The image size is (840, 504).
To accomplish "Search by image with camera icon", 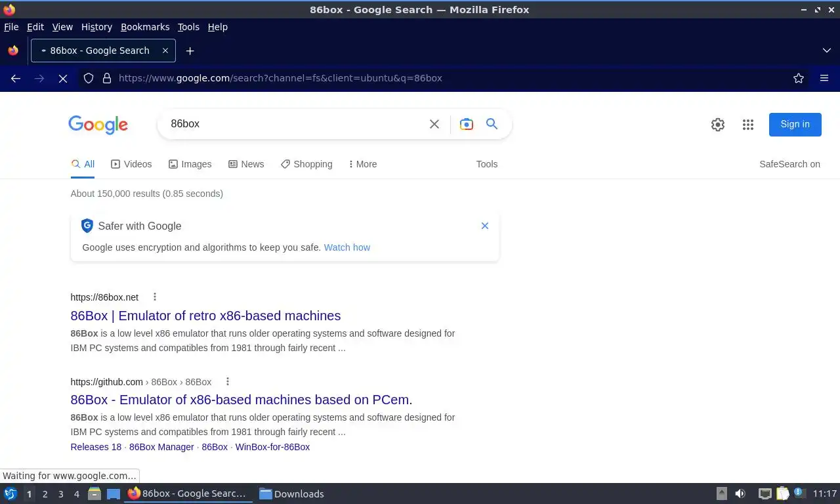I will (467, 124).
